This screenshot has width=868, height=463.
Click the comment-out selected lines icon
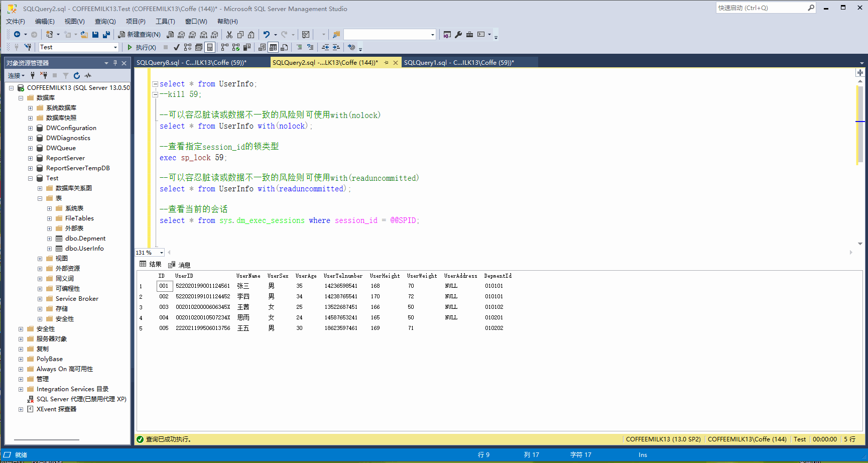(x=299, y=47)
